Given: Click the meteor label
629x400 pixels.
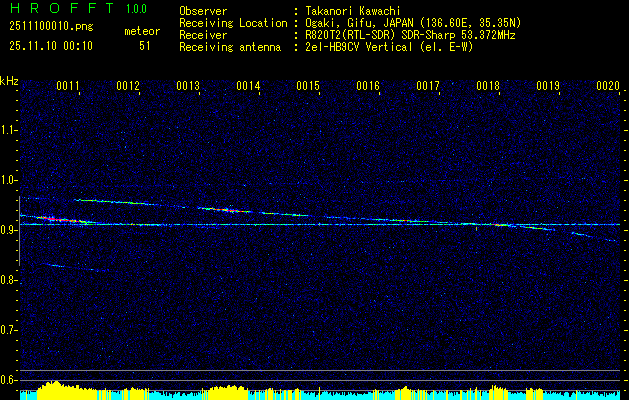Looking at the screenshot, I should point(141,32).
